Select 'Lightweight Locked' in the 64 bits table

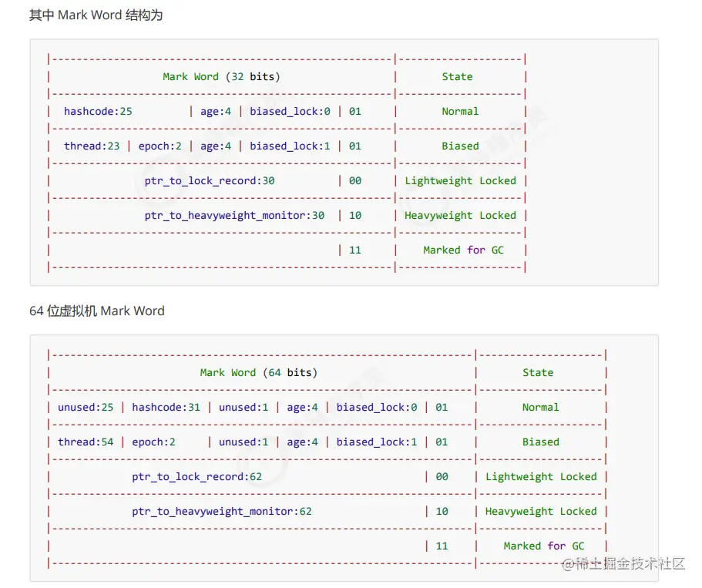(x=541, y=476)
